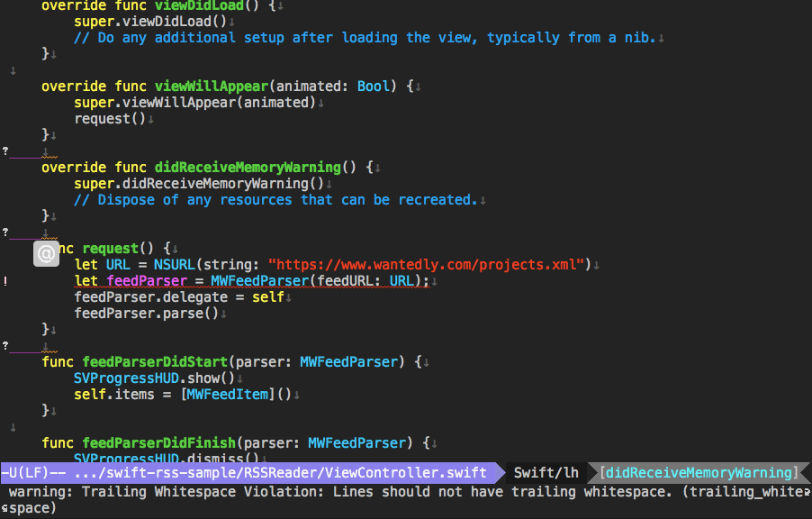This screenshot has height=519, width=812.
Task: Click the "?" fringe marker above func request
Action: pos(5,231)
